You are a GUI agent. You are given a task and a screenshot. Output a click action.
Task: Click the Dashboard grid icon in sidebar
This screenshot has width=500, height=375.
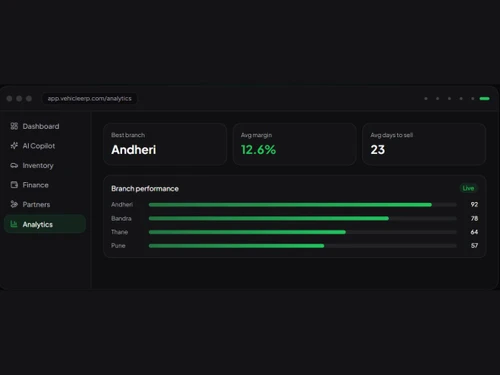tap(14, 126)
